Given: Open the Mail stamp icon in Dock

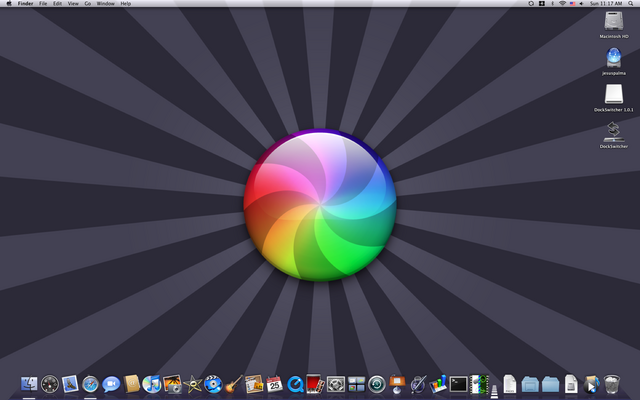Looking at the screenshot, I should pyautogui.click(x=70, y=384).
